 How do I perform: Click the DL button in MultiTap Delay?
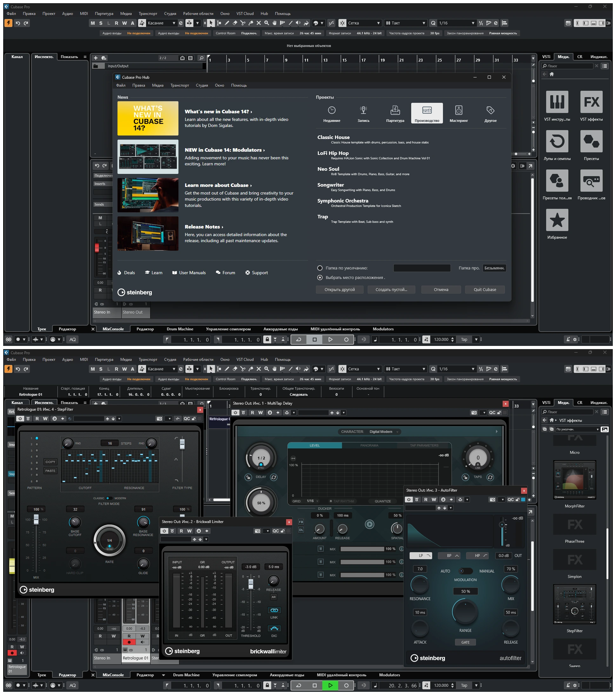pos(301,530)
